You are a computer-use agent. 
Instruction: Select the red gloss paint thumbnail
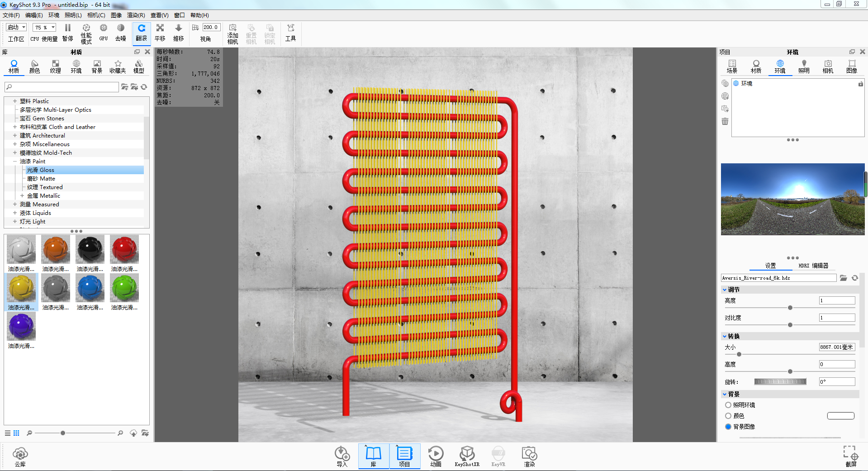click(124, 249)
